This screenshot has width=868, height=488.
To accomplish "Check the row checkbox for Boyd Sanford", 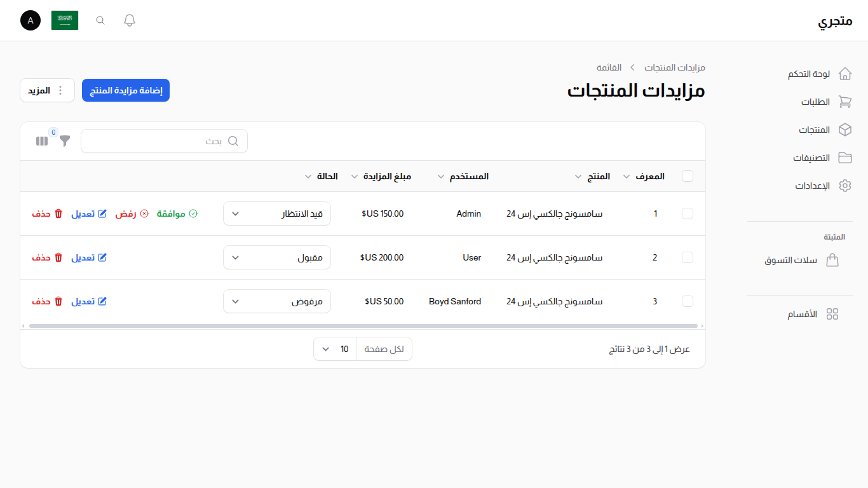I will pos(687,301).
